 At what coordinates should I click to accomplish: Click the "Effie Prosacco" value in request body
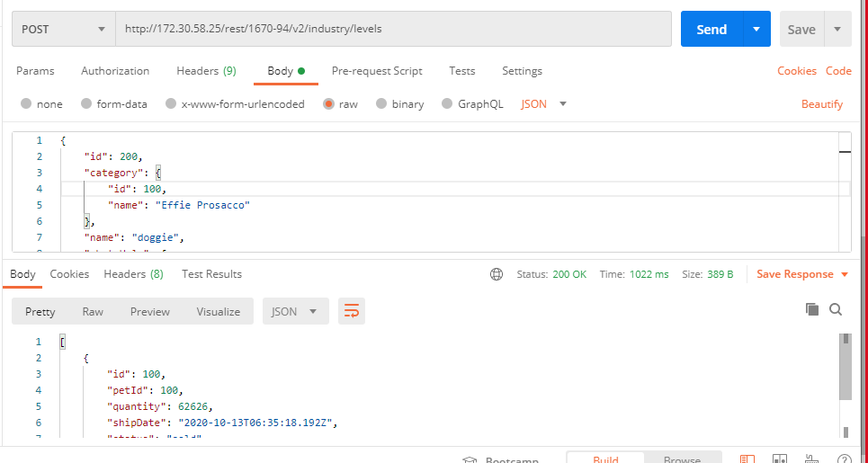[202, 205]
